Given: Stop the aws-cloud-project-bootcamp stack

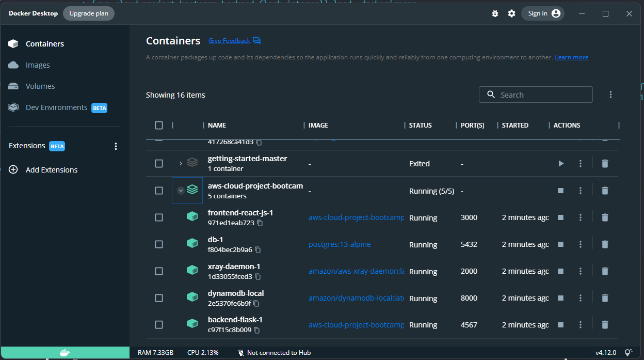Looking at the screenshot, I should [561, 191].
